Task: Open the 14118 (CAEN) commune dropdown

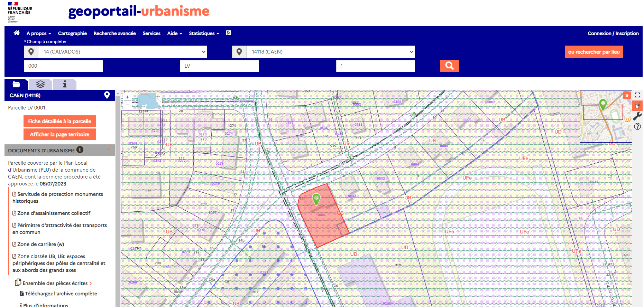Action: (331, 52)
